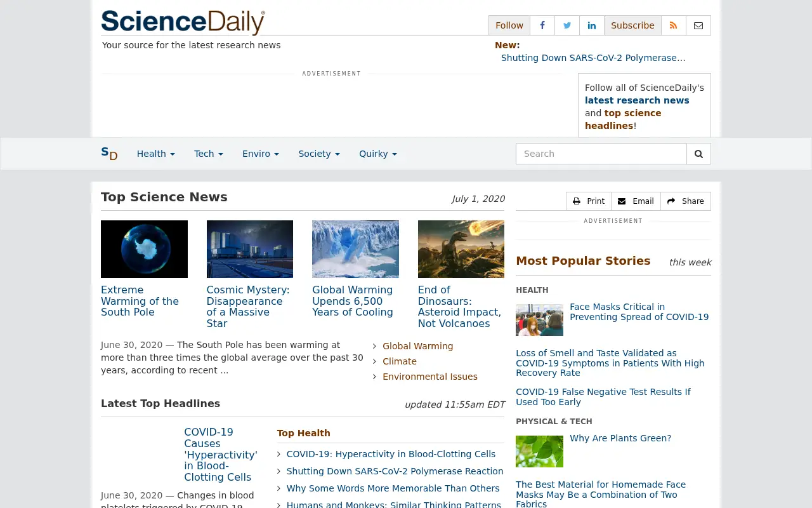Screen dimensions: 812x508
Task: Open the South Pole Antarctica thumbnail
Action: tap(144, 249)
